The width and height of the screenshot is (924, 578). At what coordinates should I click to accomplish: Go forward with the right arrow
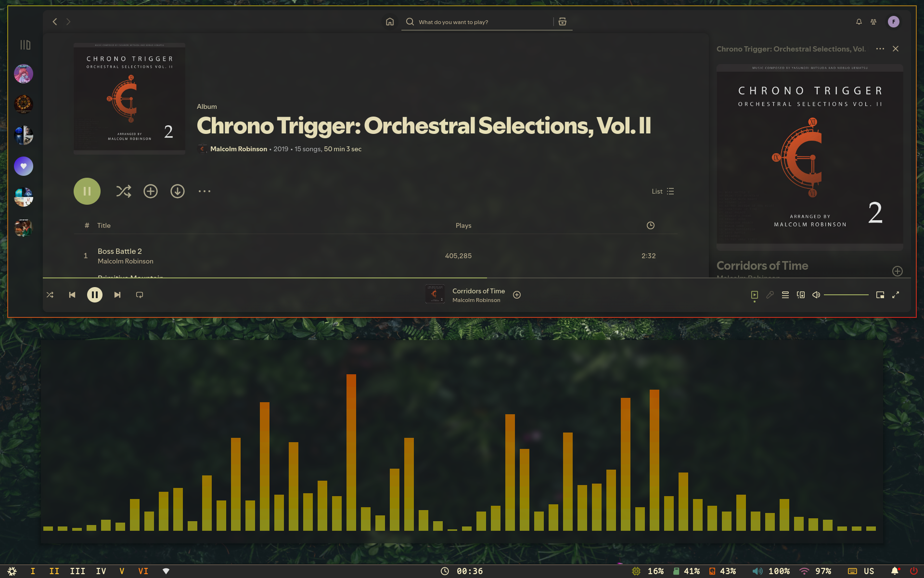(68, 22)
